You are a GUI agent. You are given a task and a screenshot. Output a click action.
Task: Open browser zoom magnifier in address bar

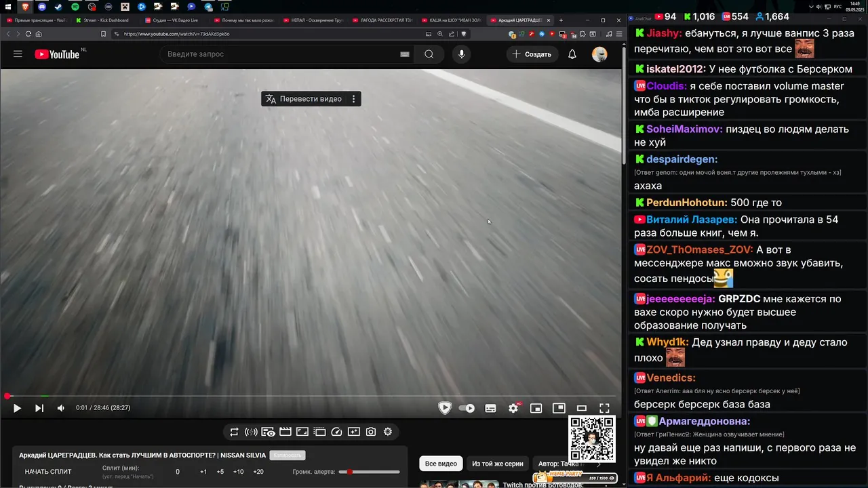(439, 34)
